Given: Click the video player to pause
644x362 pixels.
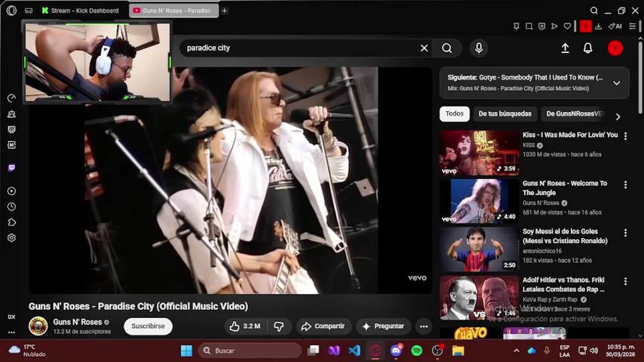Looking at the screenshot, I should (x=230, y=180).
